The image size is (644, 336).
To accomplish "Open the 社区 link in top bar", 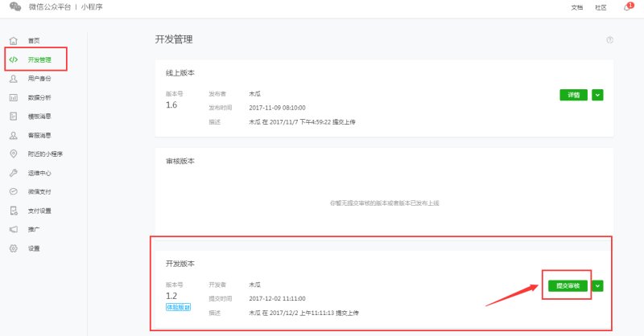I will coord(600,7).
